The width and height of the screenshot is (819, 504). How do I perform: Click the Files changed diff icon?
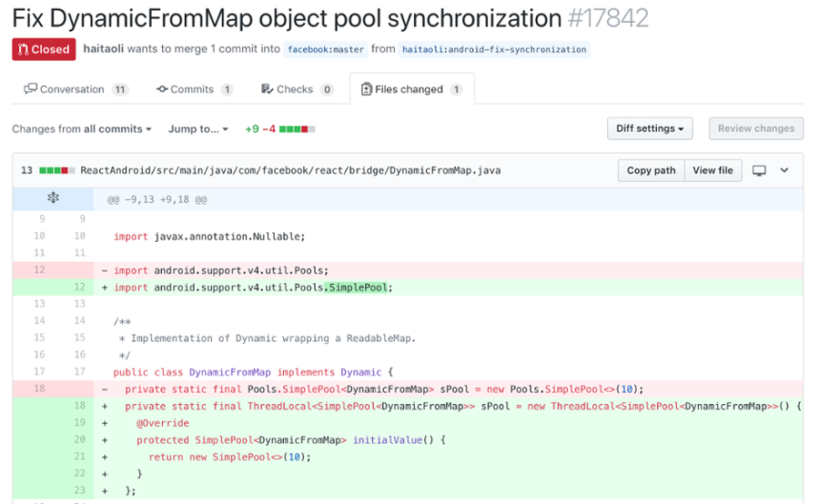click(367, 89)
